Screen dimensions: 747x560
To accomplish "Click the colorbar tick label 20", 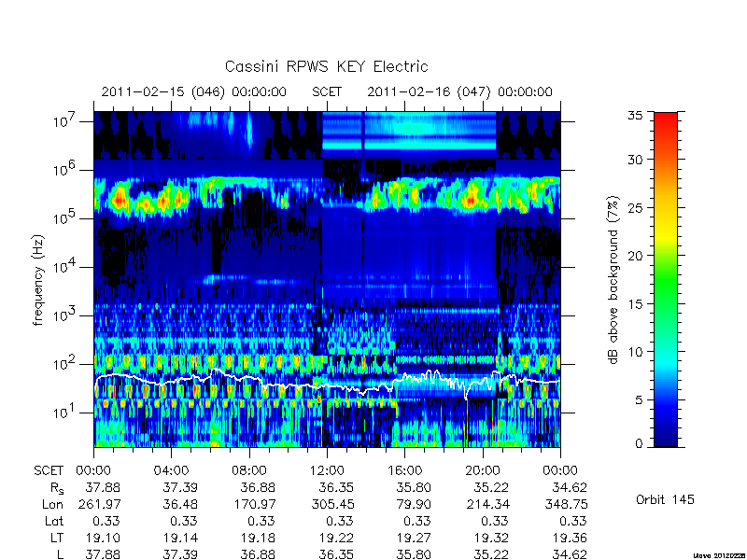I will 635,255.
